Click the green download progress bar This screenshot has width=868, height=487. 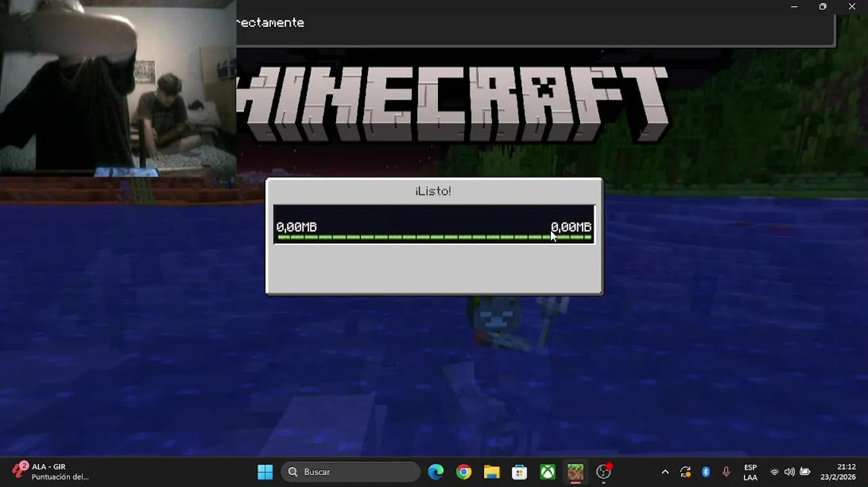(434, 237)
